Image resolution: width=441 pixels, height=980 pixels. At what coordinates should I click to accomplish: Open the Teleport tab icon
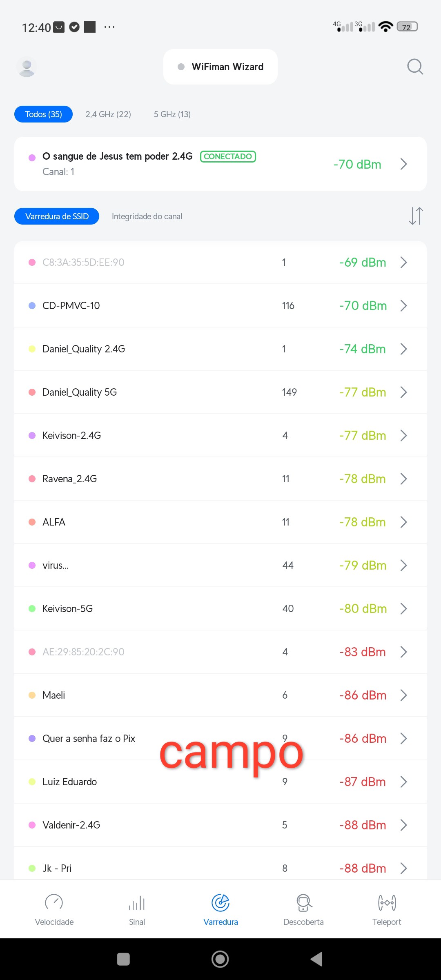[387, 903]
